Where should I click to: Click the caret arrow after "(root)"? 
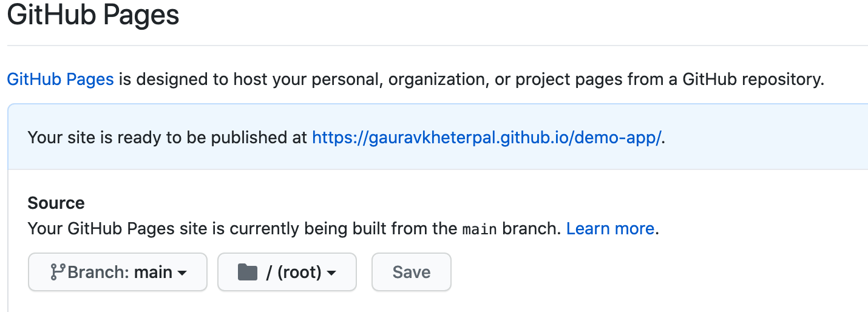point(331,273)
